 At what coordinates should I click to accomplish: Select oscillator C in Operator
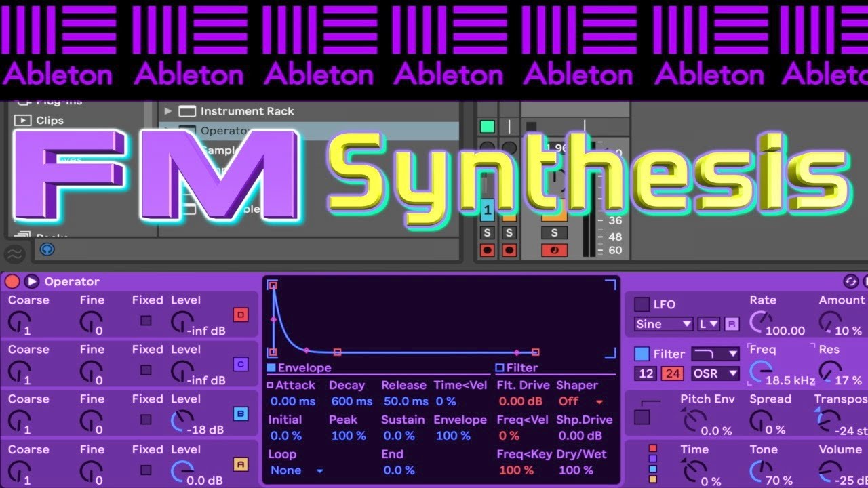click(x=241, y=364)
